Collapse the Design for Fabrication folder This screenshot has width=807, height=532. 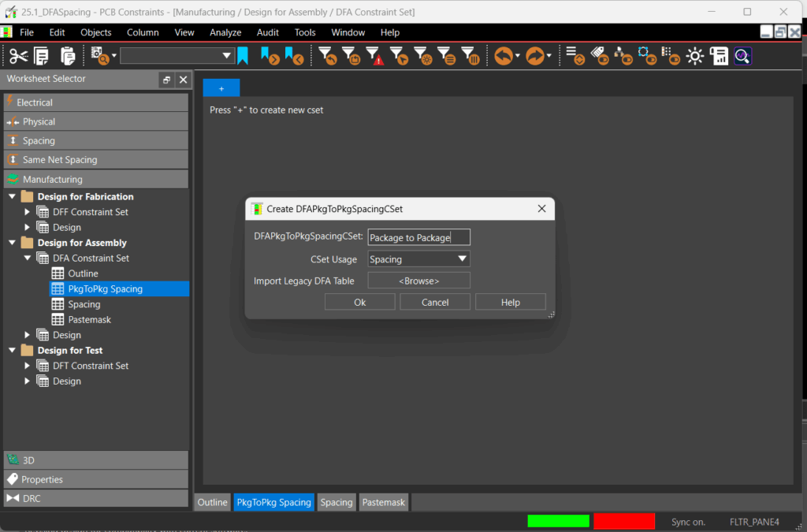(x=11, y=196)
